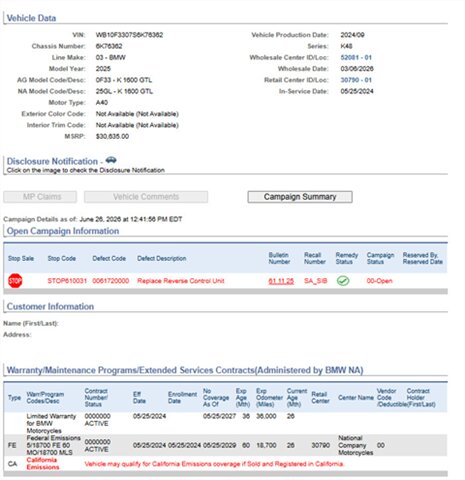Click the green Remedy Status checkmark icon
This screenshot has height=480, width=465.
pos(343,281)
